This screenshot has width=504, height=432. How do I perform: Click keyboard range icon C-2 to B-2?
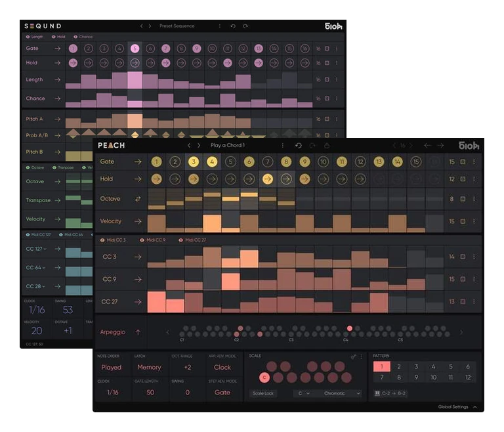378,393
